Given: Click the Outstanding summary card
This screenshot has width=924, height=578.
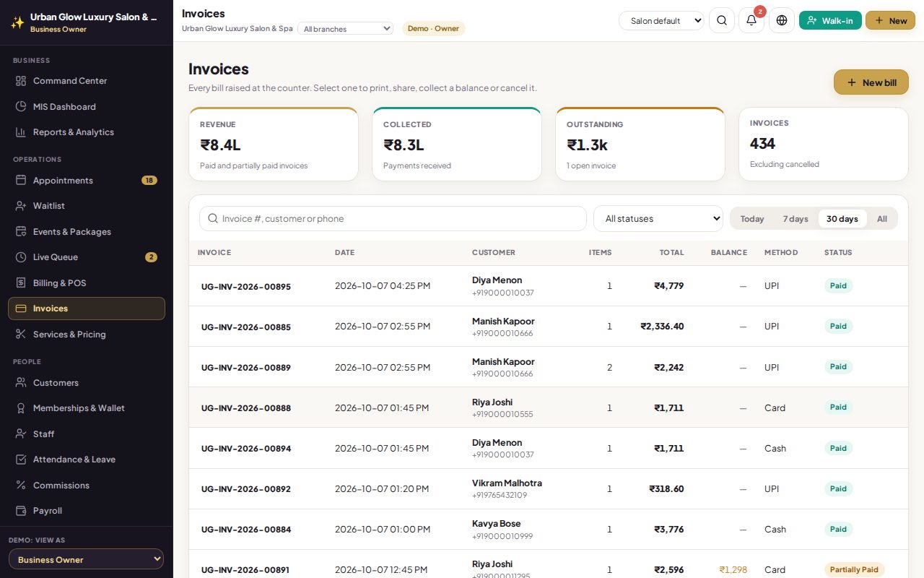Looking at the screenshot, I should 640,144.
